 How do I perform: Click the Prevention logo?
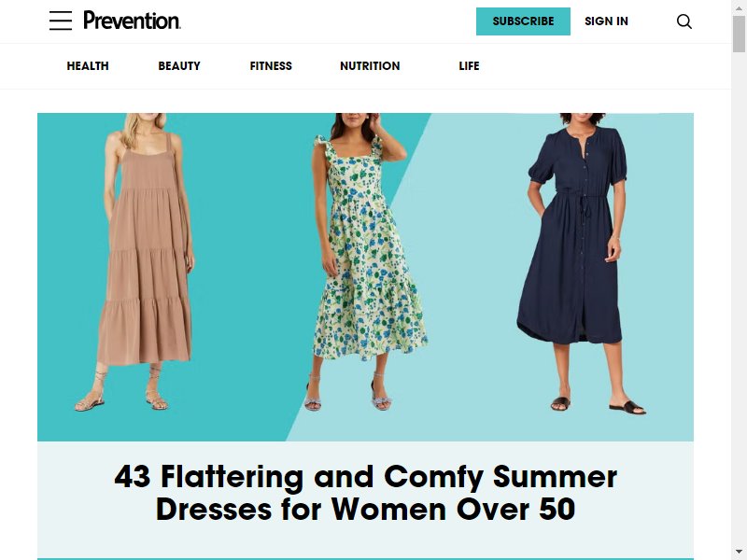(x=132, y=21)
